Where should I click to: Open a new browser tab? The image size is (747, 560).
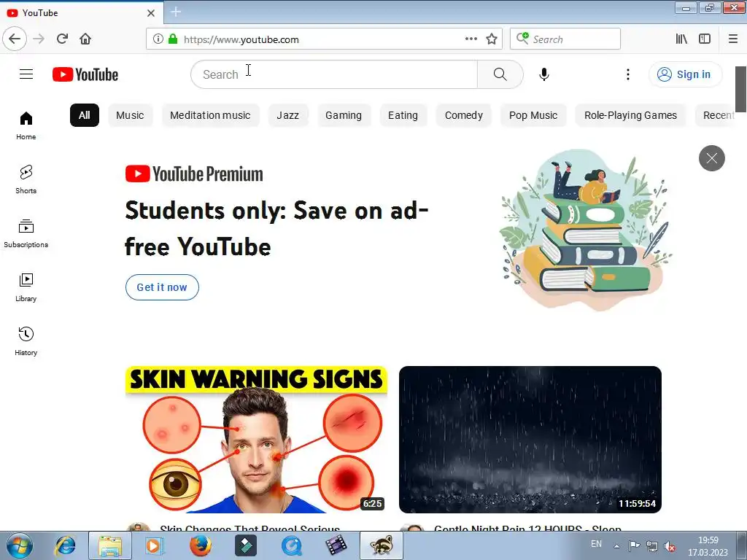(x=176, y=12)
